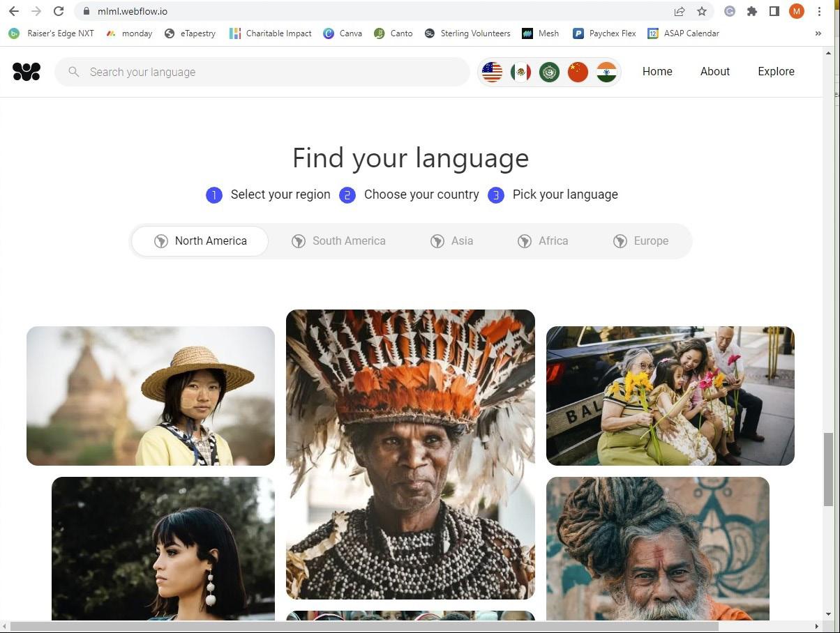The image size is (840, 633).
Task: Open the Paychex Flex bookmark
Action: pos(604,33)
